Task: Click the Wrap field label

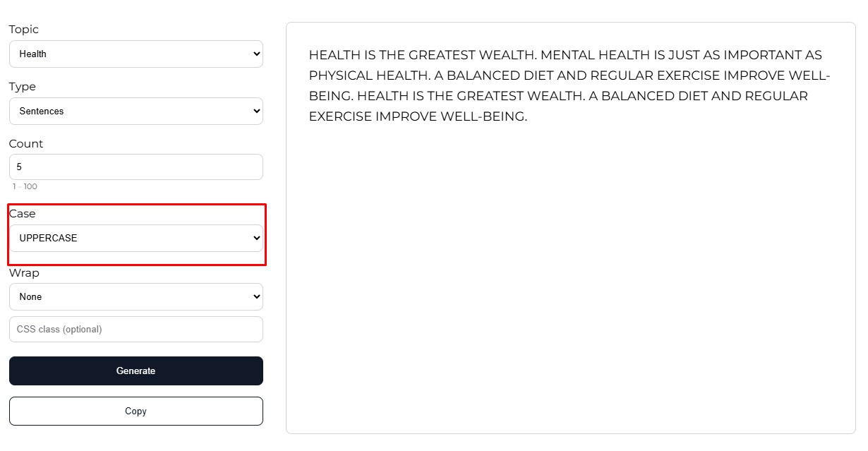Action: coord(24,273)
